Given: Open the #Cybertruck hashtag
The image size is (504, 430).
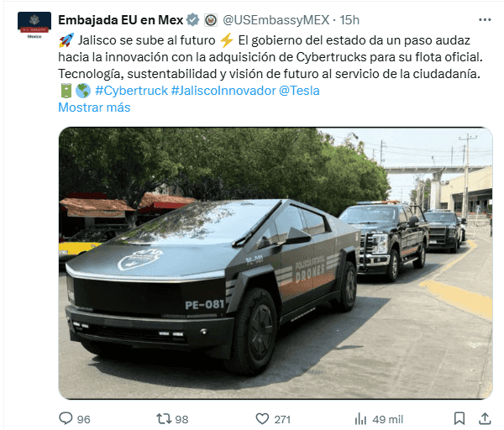Looking at the screenshot, I should (x=132, y=91).
